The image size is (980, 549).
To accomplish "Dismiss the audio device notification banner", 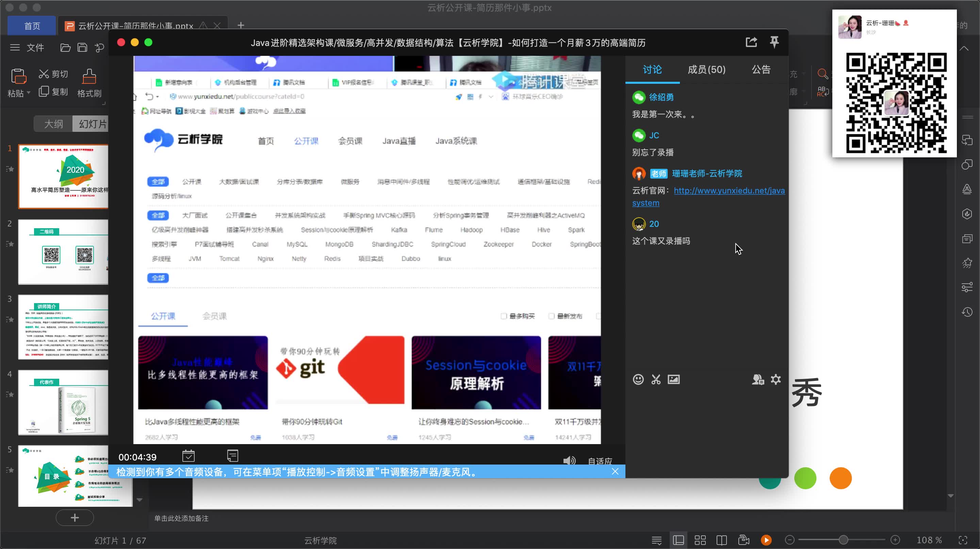I will point(615,471).
